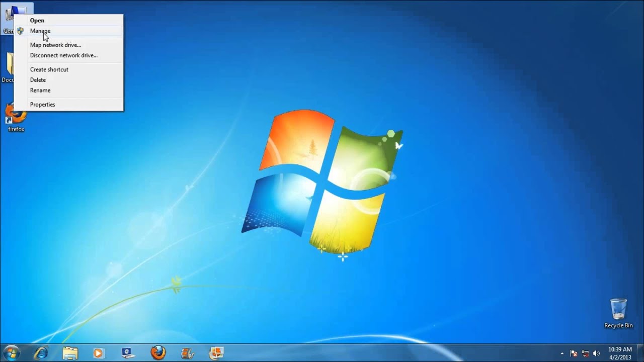Open the Windows Start orb

(11, 352)
